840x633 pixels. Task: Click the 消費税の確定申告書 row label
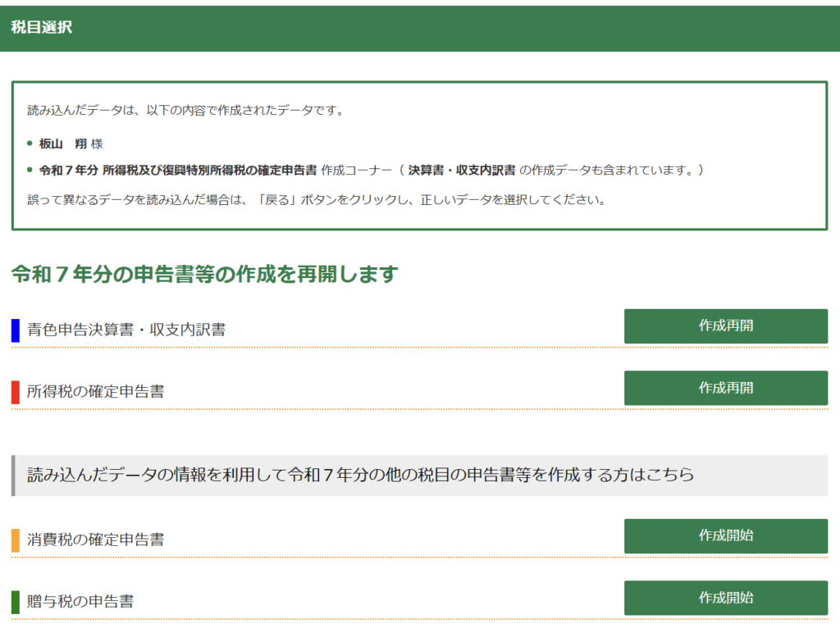(x=95, y=540)
